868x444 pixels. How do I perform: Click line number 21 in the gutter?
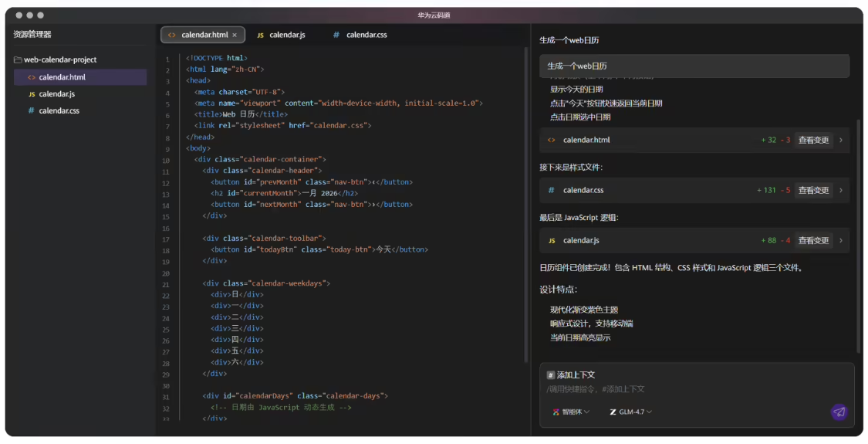point(166,284)
